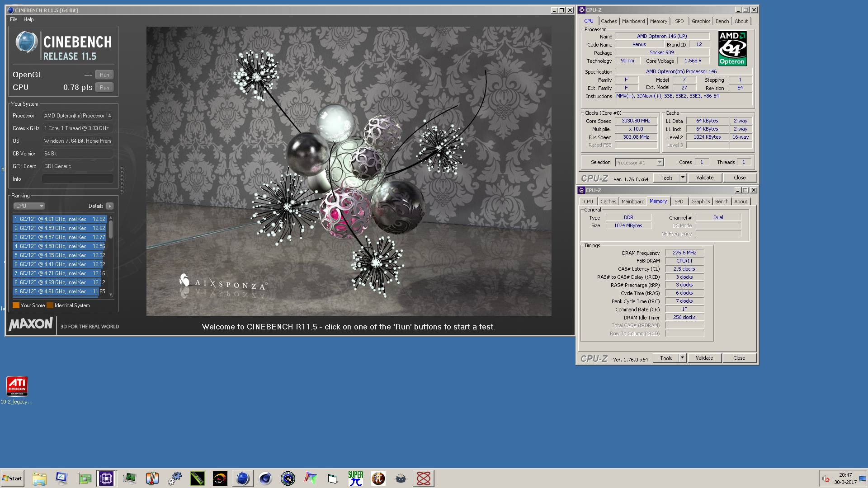Click the AIXSPONZA rendered scene image
This screenshot has height=488, width=868.
pyautogui.click(x=349, y=171)
